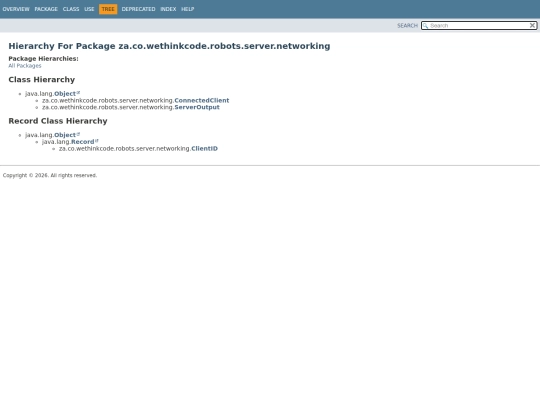Open the ServerOutput class link

point(197,107)
